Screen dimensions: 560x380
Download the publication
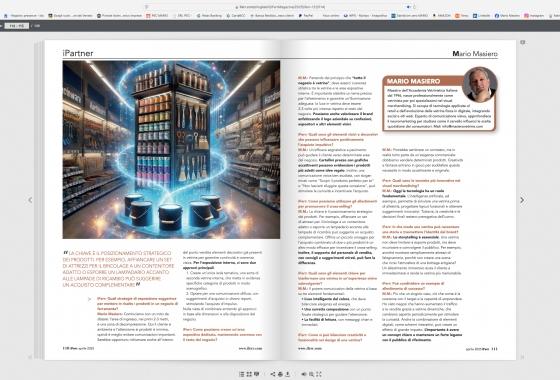288,374
